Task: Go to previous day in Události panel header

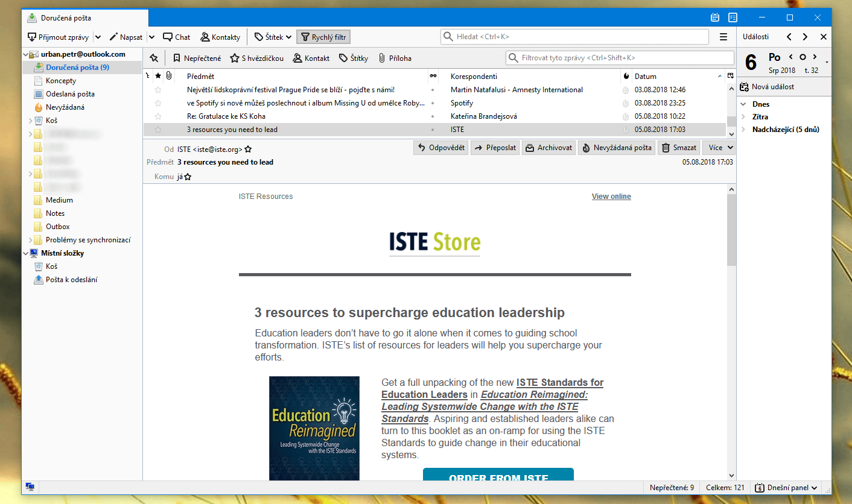Action: [789, 37]
